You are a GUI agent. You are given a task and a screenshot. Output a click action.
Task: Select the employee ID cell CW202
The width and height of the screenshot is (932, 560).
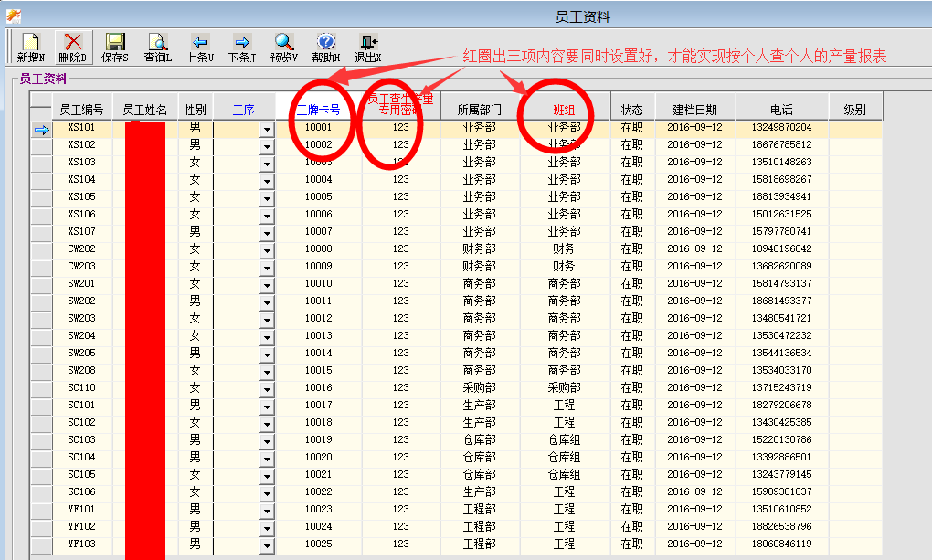point(81,249)
